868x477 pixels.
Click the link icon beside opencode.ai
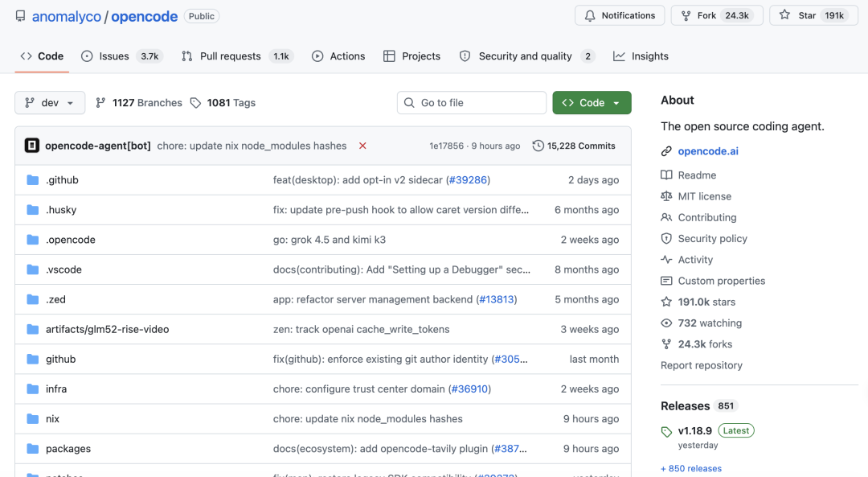click(x=666, y=151)
